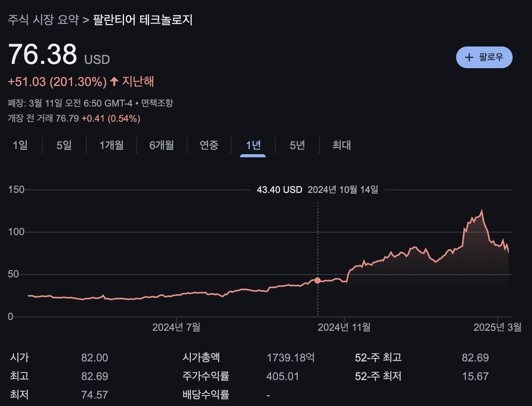The width and height of the screenshot is (532, 406).
Task: Click the 시가 value 82.00
Action: (94, 358)
